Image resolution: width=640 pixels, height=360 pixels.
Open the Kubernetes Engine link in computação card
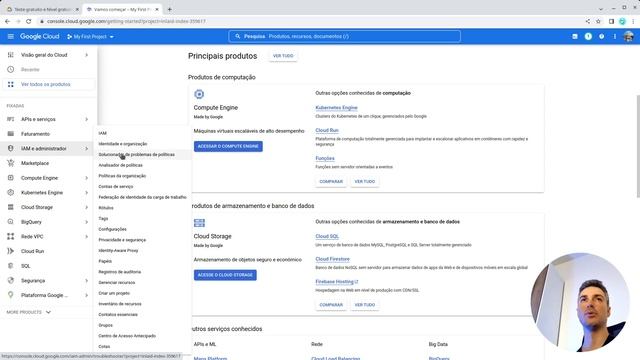click(x=336, y=108)
